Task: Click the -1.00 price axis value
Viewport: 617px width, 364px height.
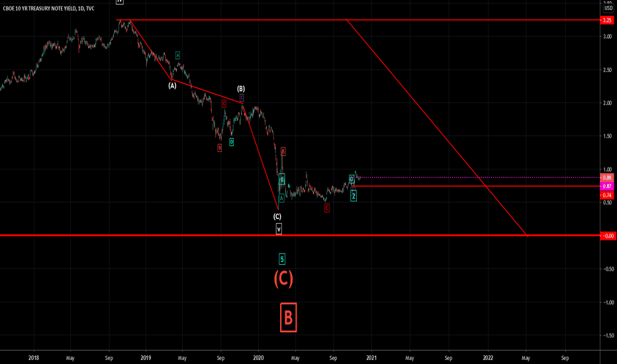Action: 608,302
